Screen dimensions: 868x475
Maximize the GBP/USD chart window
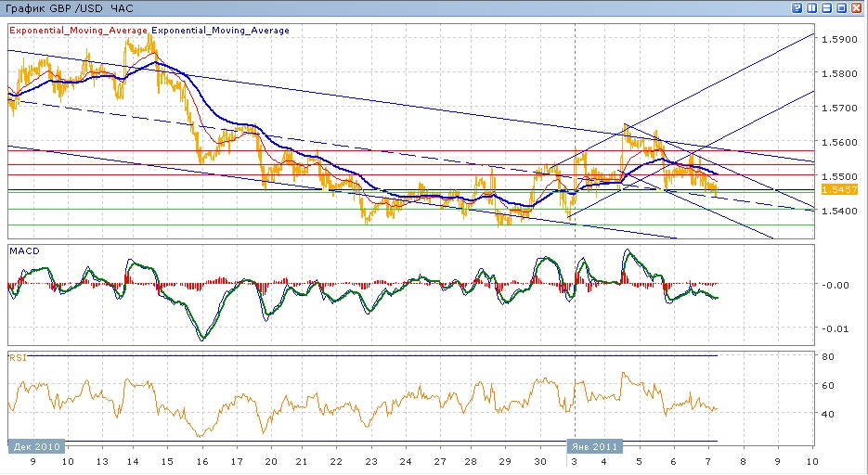pos(842,7)
